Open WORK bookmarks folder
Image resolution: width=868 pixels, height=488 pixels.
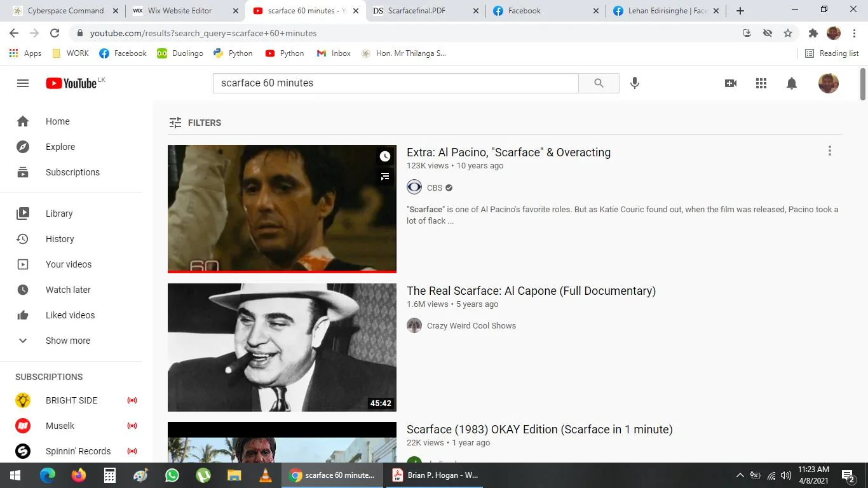70,53
